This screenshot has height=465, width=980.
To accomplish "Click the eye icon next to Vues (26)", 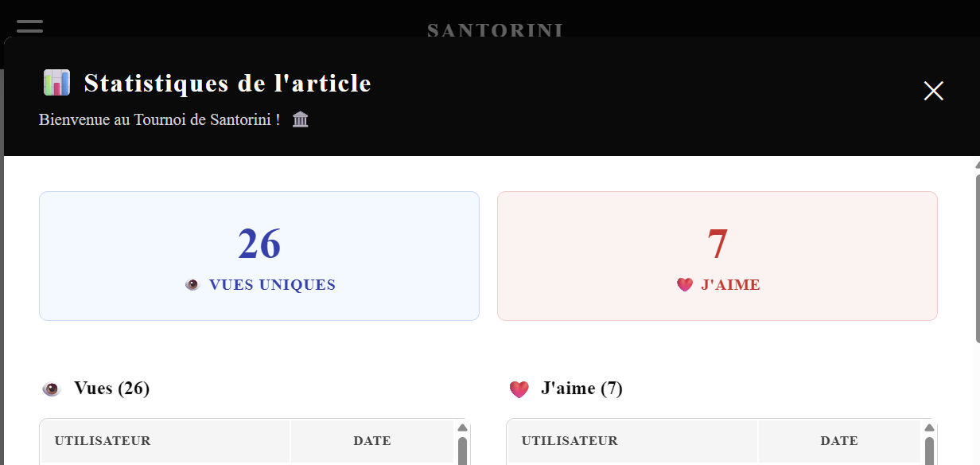I will pos(52,389).
